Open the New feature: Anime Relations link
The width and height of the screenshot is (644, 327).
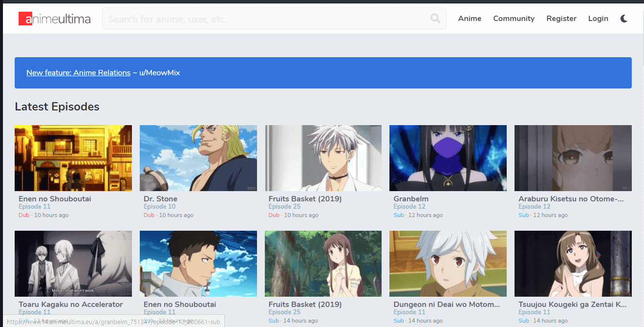tap(78, 73)
